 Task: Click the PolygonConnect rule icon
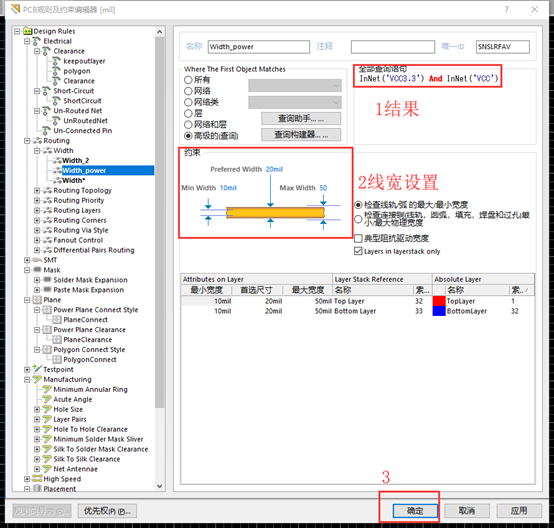coord(57,359)
